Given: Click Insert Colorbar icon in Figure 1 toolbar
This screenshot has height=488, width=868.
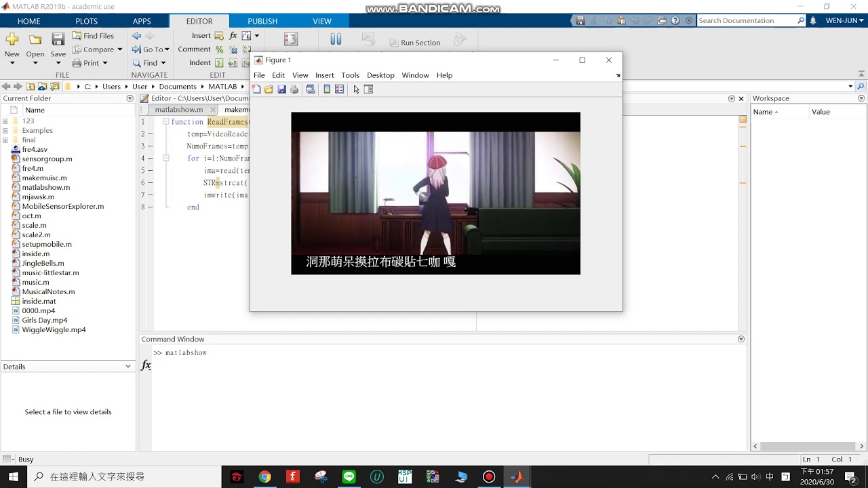Looking at the screenshot, I should coord(327,89).
